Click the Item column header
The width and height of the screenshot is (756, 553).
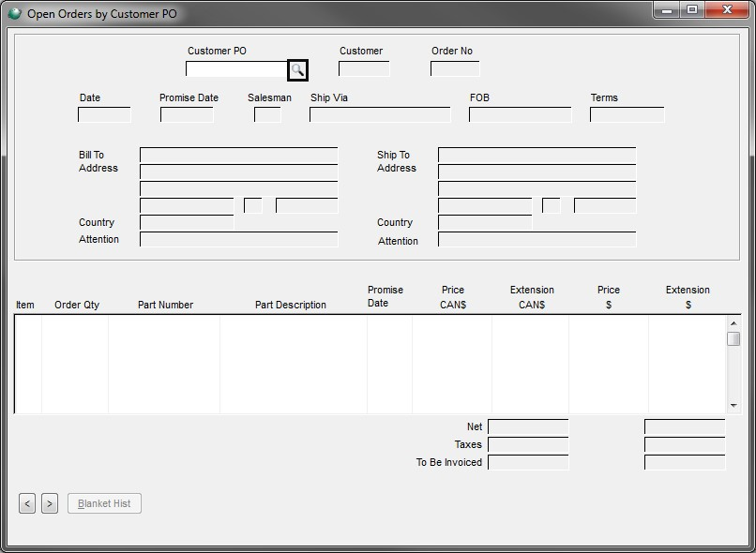25,305
